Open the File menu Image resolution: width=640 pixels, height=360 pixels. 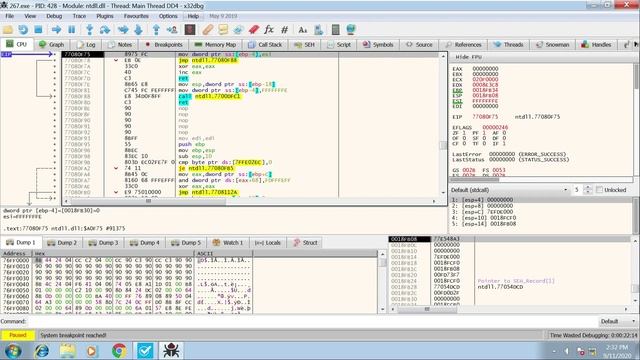click(x=9, y=16)
